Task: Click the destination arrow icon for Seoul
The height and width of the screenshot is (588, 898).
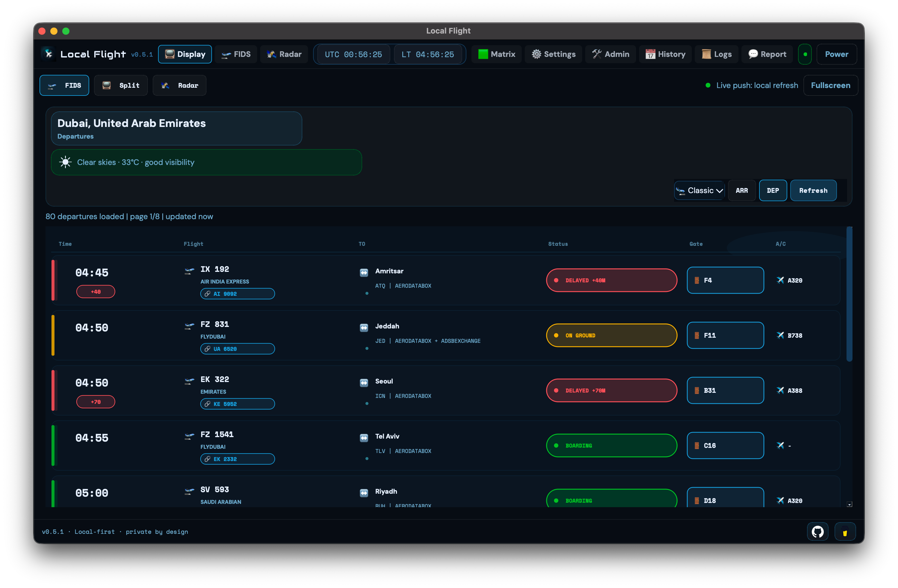Action: (x=364, y=383)
